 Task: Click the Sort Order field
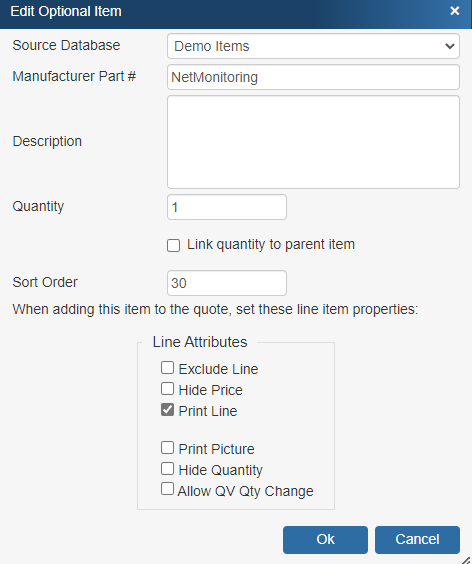[227, 283]
